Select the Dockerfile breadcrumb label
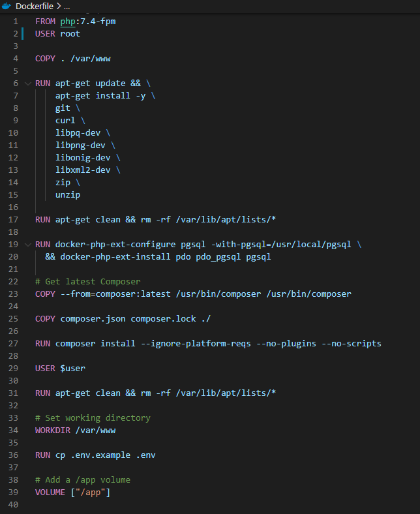The width and height of the screenshot is (420, 514). pyautogui.click(x=35, y=7)
